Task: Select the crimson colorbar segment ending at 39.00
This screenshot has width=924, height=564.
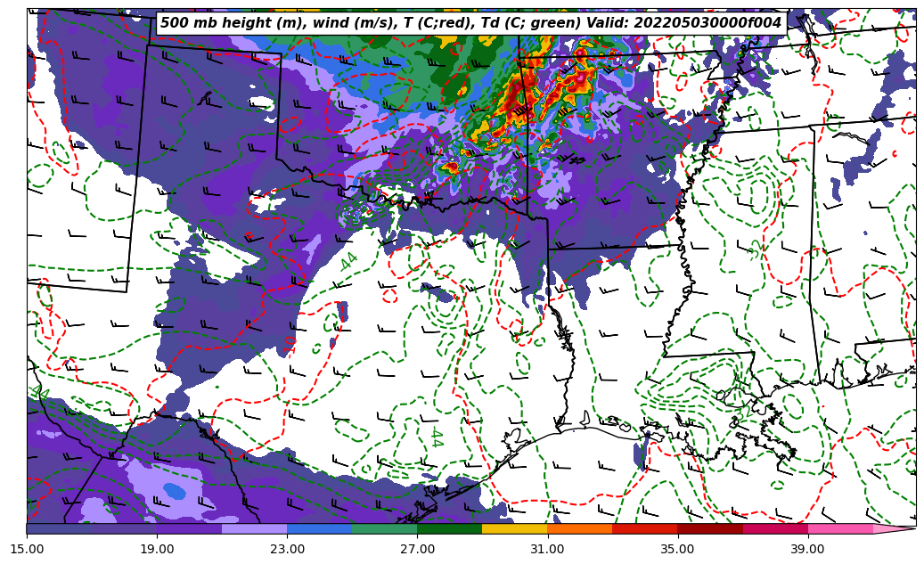Action: coord(775,528)
